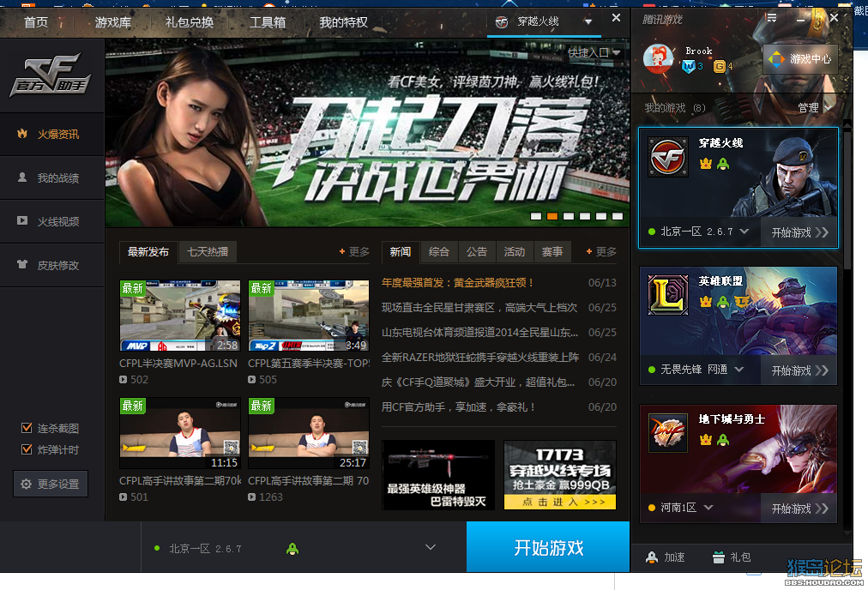Click 更多 beside the video tabs

(x=354, y=252)
